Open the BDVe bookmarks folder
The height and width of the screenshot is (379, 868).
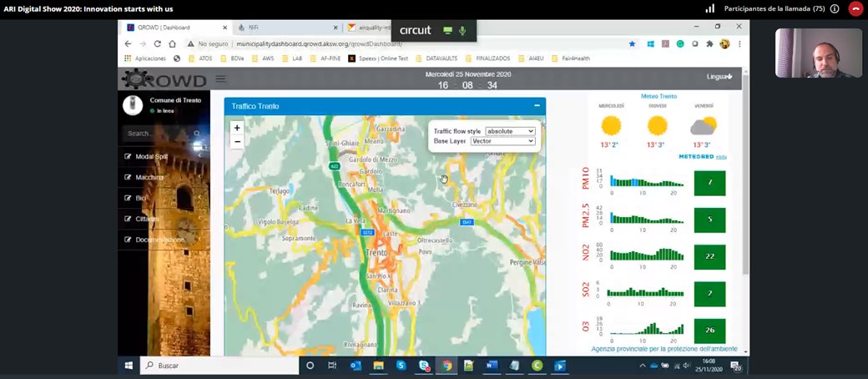pos(232,58)
